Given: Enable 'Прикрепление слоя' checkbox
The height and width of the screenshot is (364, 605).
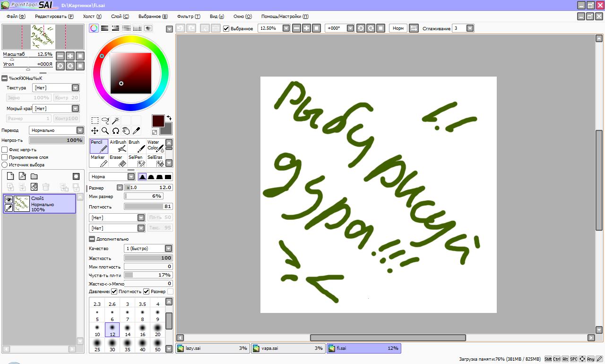Looking at the screenshot, I should coord(5,157).
